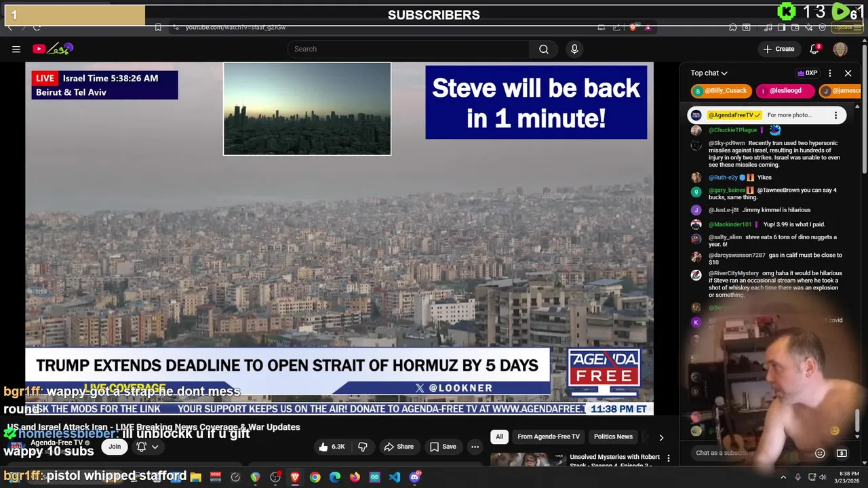This screenshot has height=488, width=868.
Task: Go back with browser back arrow
Action: [x=9, y=27]
